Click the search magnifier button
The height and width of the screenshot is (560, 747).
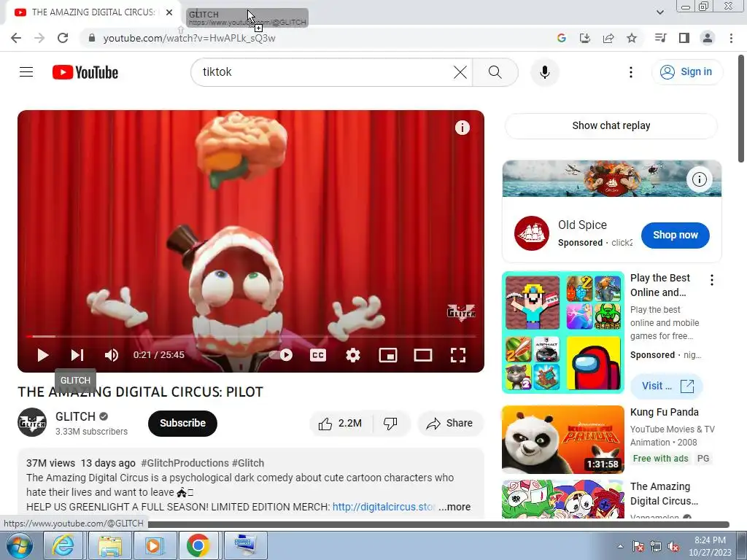[x=495, y=72]
